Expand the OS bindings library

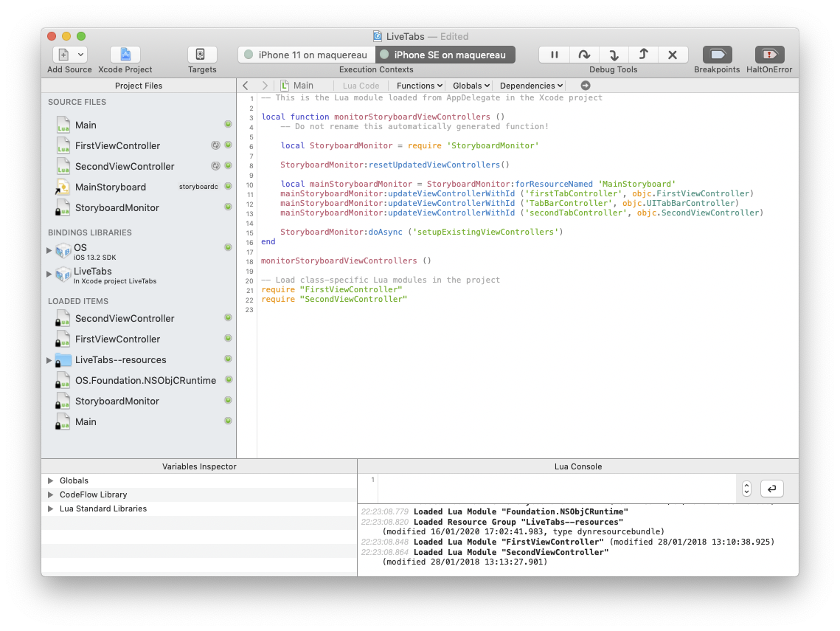tap(49, 250)
